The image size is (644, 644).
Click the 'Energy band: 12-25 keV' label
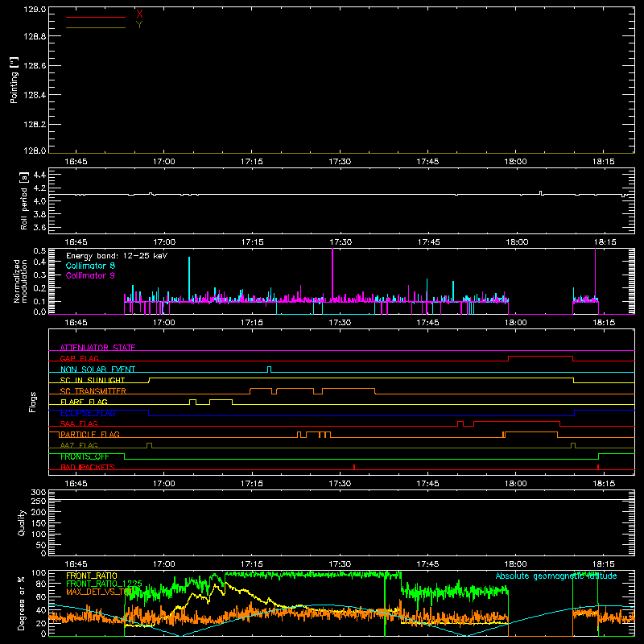[117, 256]
